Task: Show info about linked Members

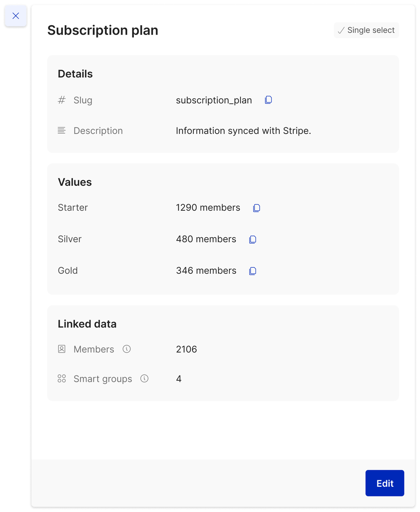Action: pyautogui.click(x=127, y=349)
